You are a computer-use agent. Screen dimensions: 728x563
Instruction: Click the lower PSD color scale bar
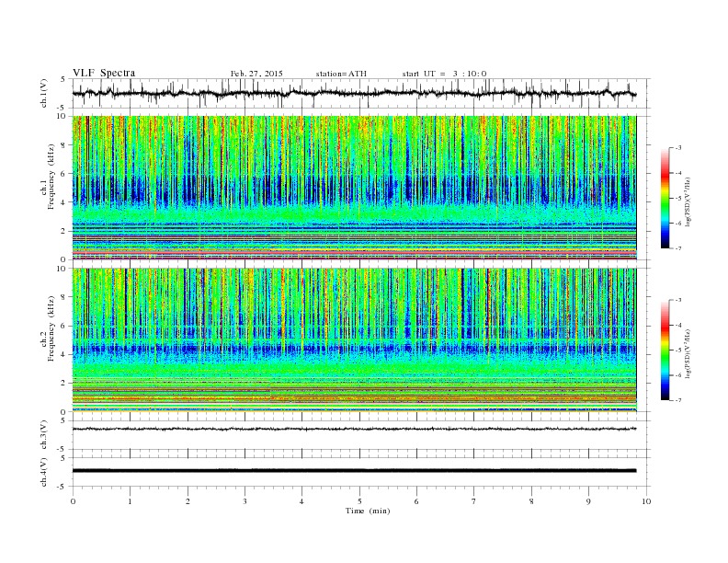click(x=665, y=350)
